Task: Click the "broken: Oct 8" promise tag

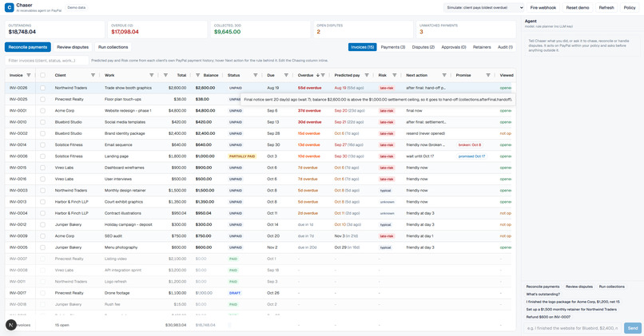Action: (470, 144)
